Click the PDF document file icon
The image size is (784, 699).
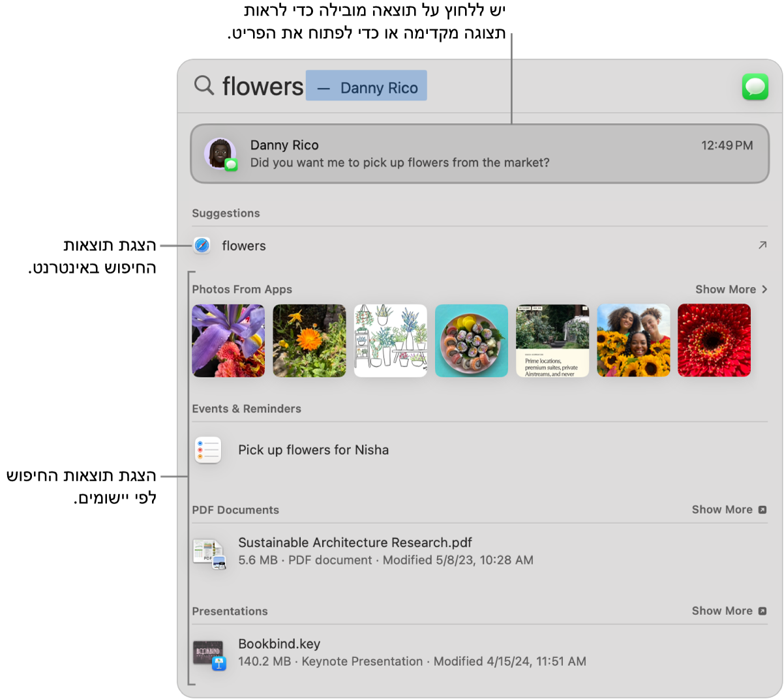coord(209,552)
